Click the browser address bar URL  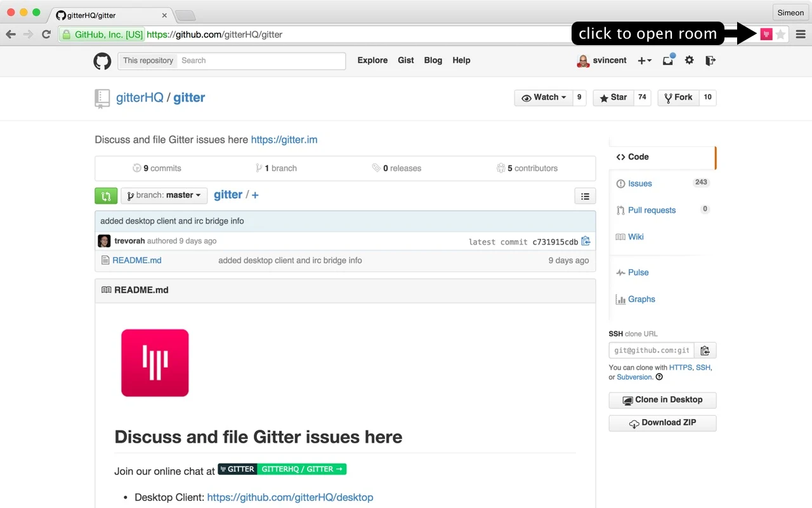pyautogui.click(x=214, y=35)
